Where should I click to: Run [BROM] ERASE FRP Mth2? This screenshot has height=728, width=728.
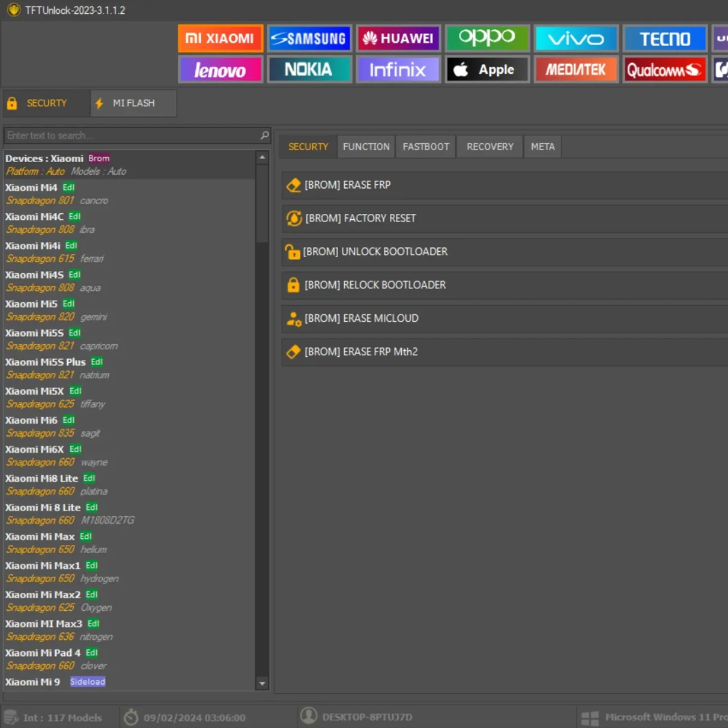505,351
